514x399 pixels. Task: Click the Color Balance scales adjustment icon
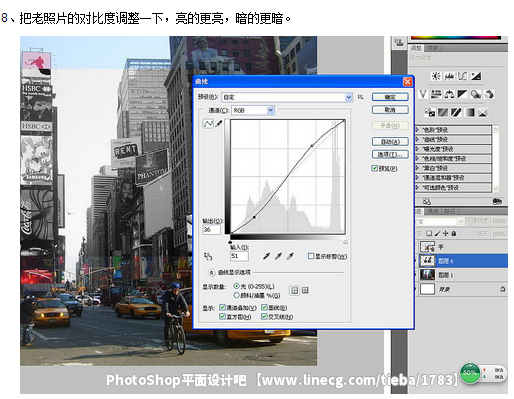click(449, 94)
